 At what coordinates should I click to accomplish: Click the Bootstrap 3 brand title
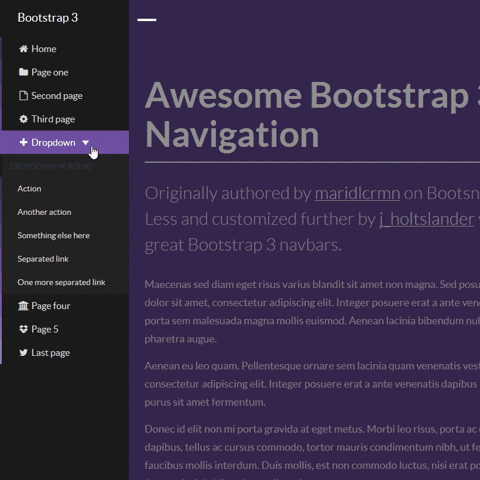[48, 18]
